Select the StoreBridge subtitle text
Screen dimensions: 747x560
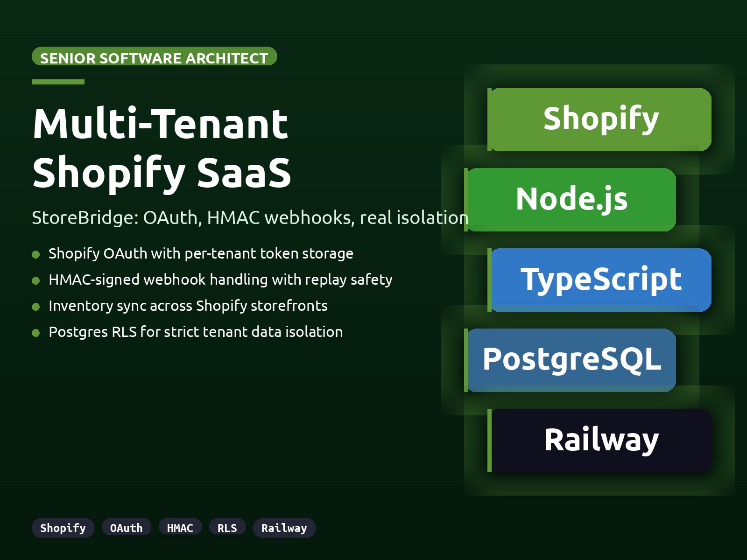click(250, 218)
